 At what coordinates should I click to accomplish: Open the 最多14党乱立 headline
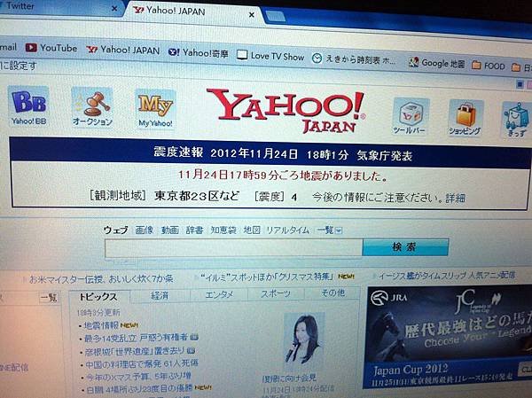click(x=136, y=338)
